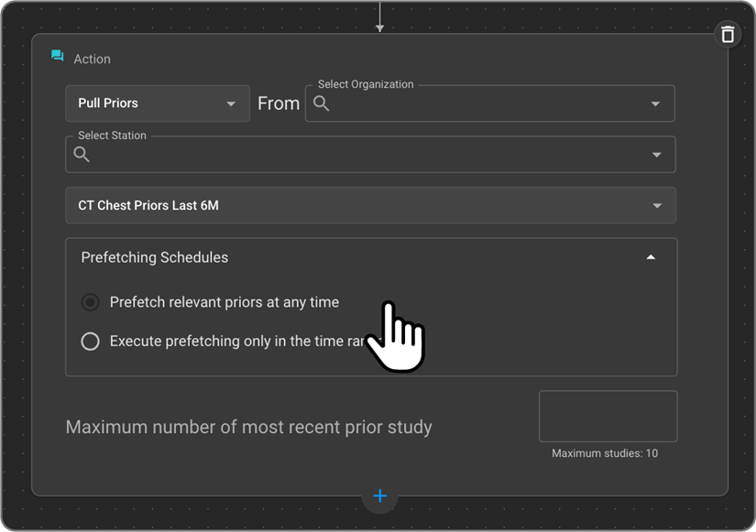Select 'Execute prefetching only in the time range'
This screenshot has width=756, height=532.
tap(90, 342)
